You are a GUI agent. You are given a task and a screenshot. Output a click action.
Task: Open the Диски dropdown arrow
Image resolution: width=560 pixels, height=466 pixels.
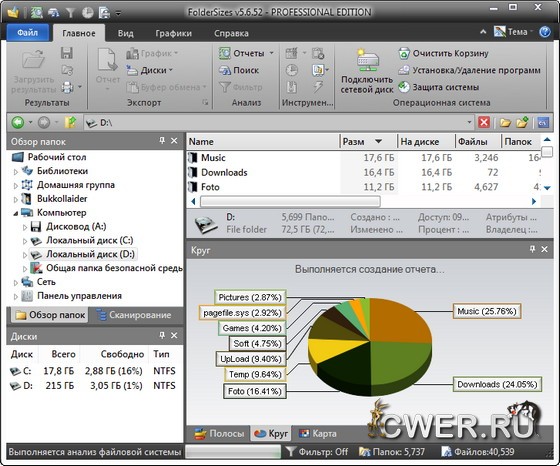pyautogui.click(x=171, y=70)
